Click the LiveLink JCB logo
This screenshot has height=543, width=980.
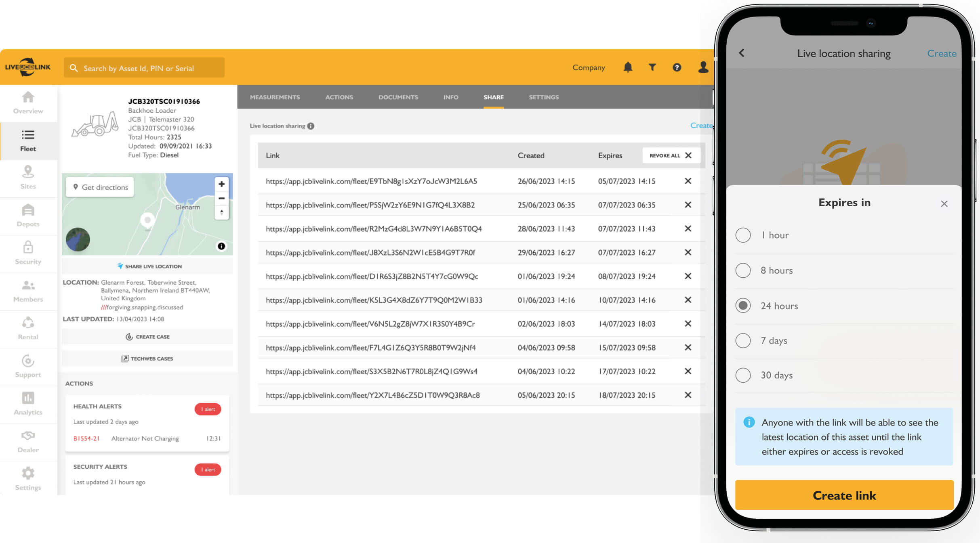coord(28,67)
